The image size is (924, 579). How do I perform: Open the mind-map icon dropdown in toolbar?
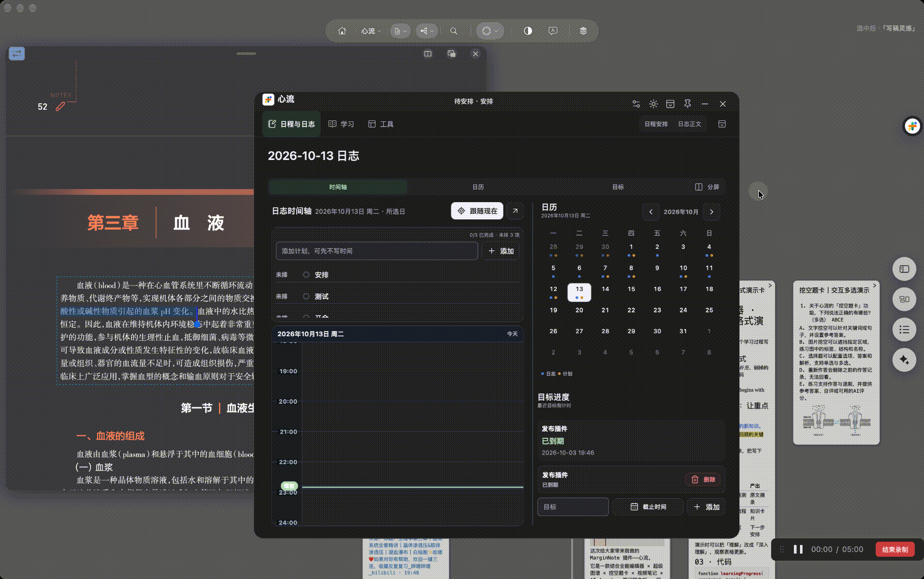coord(427,31)
